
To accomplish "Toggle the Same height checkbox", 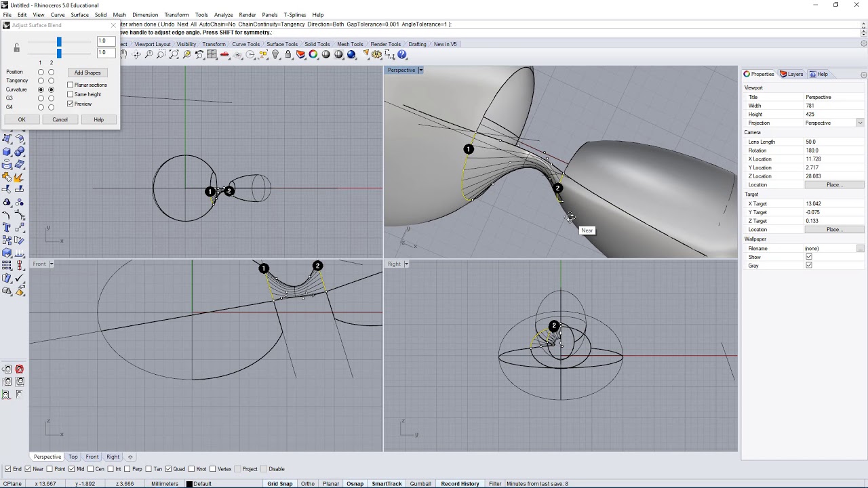I will tap(70, 94).
